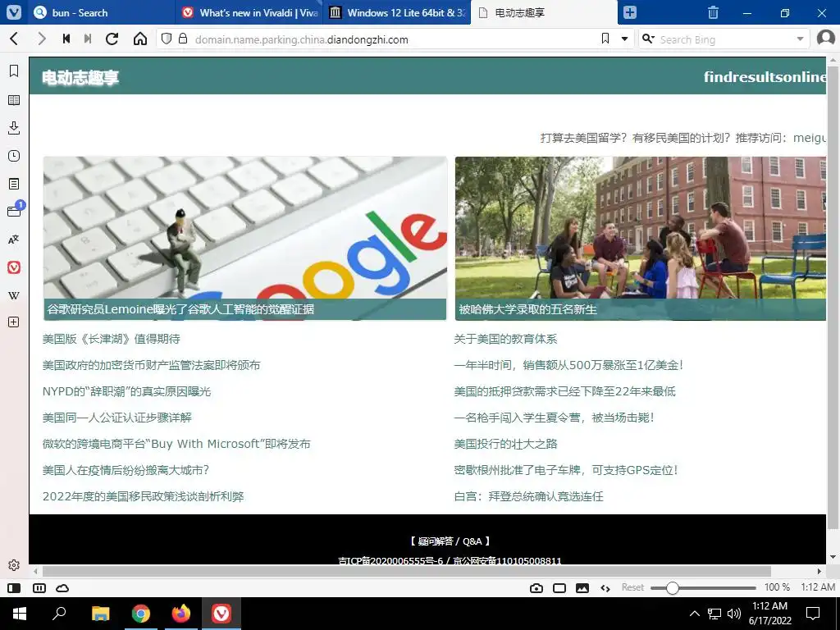
Task: Open link 美国版《长津湖》值得期待
Action: [x=112, y=339]
